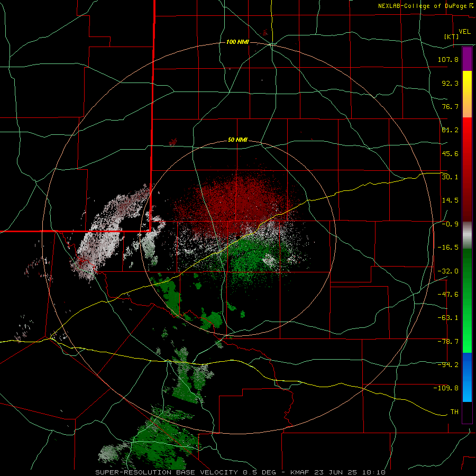Click the 61.2 velocity scale value
This screenshot has height=476, width=476.
pos(450,130)
